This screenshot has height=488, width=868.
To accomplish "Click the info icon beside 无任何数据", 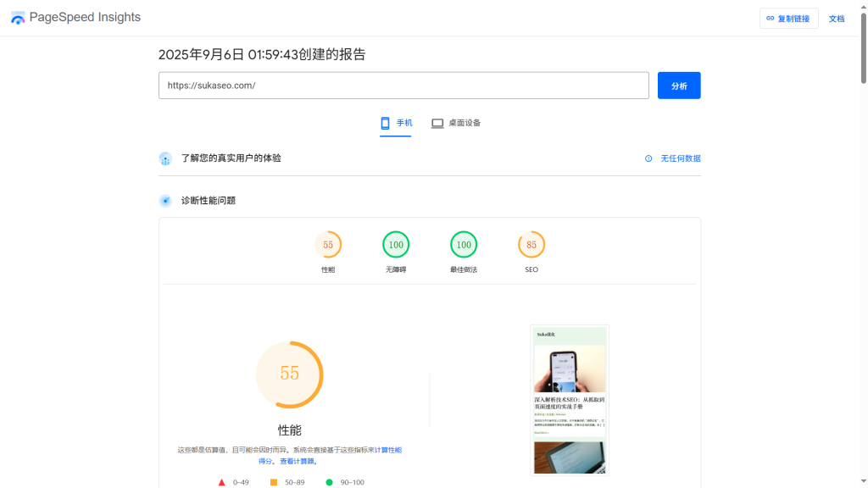I will 648,158.
